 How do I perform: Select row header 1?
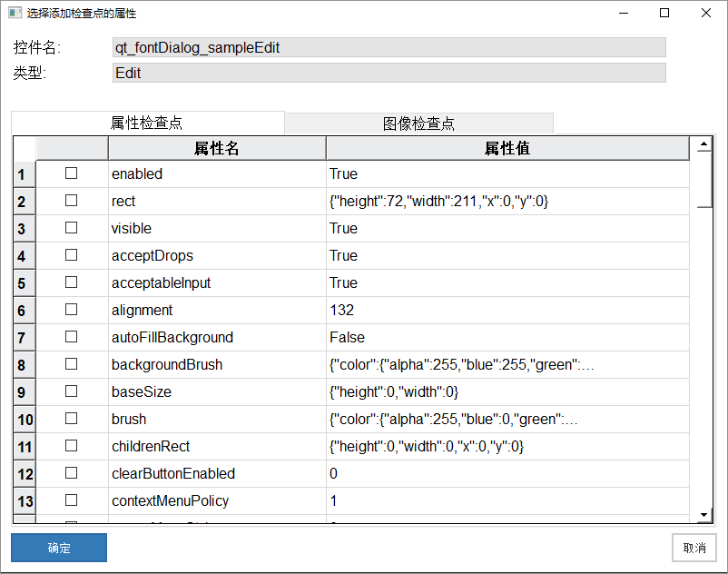click(25, 174)
